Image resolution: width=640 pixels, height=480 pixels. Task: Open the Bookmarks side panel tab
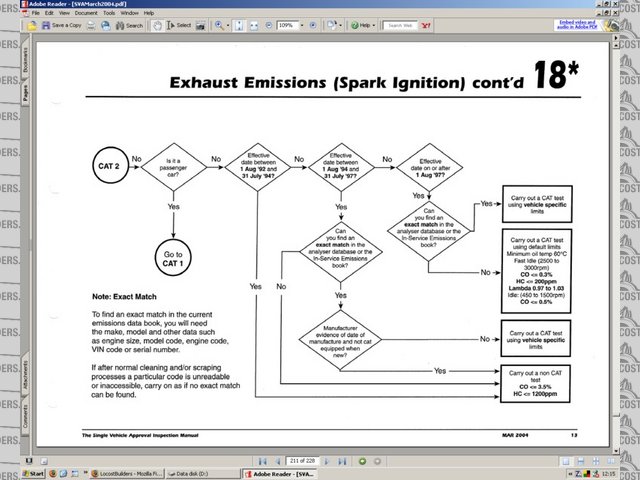pyautogui.click(x=25, y=64)
